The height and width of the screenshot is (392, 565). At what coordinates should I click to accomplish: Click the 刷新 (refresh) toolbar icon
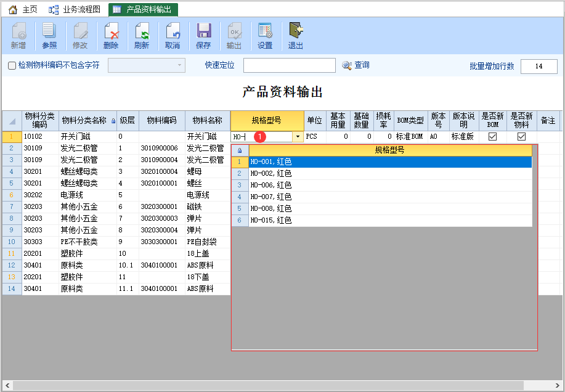[x=142, y=35]
